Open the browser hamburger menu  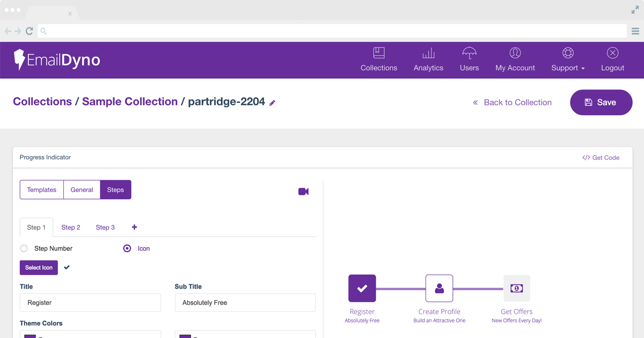click(635, 32)
